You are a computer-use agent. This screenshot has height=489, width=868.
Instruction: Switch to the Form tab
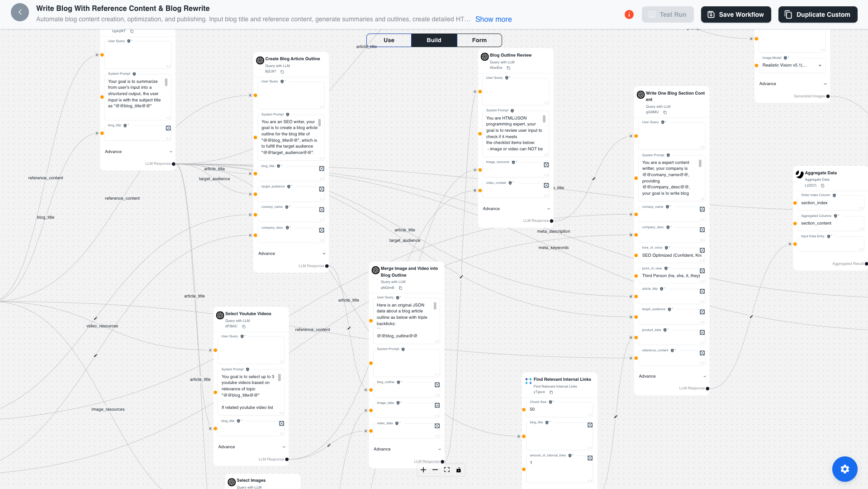click(479, 40)
